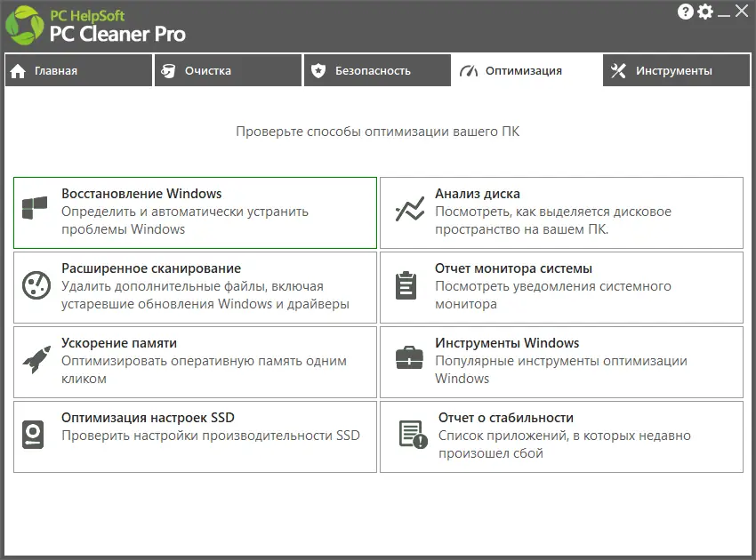Click text 'Список приложений, в которых недавно произошел сбой'
This screenshot has height=560, width=756.
click(x=564, y=444)
